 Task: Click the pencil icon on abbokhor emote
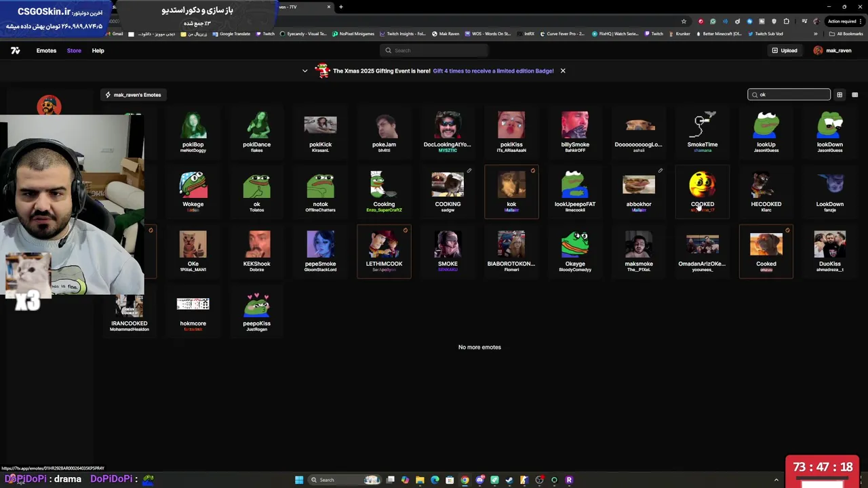(x=660, y=171)
